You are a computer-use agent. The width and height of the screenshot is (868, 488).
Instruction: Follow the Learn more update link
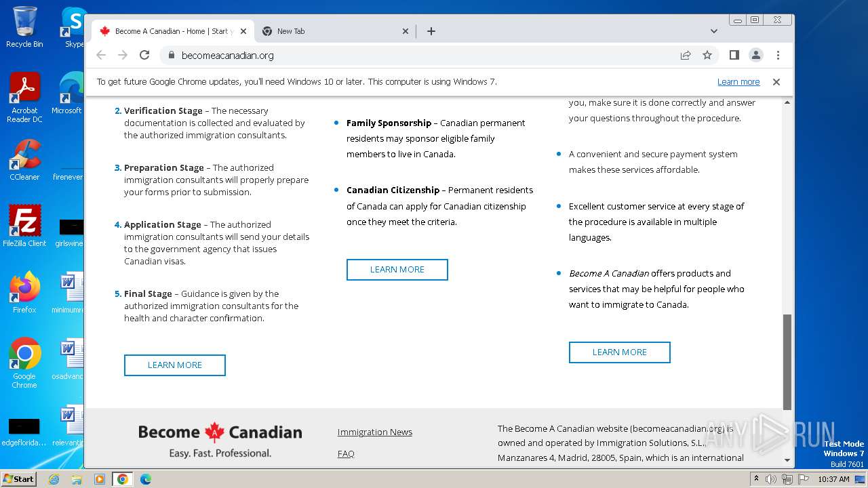[x=738, y=82]
